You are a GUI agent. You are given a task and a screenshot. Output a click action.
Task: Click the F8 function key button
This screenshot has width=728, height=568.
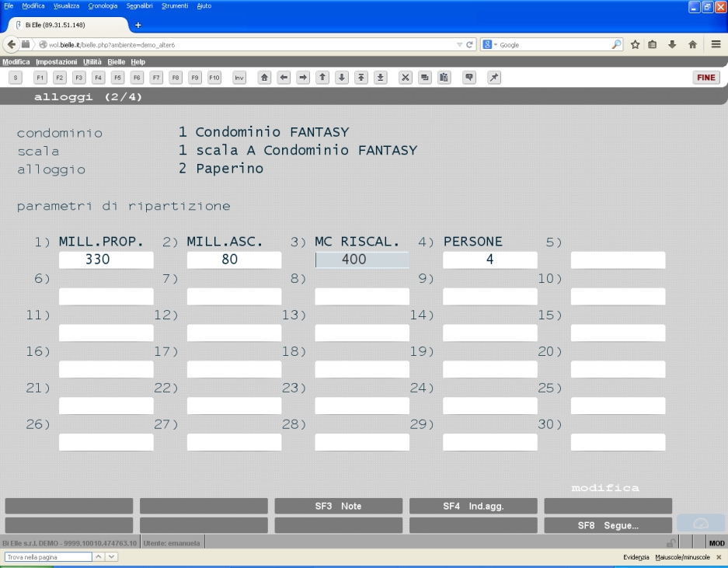tap(176, 78)
